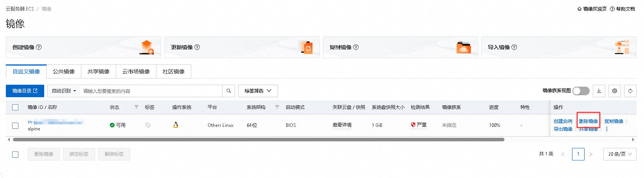Toggle the 镜像族系视图 switch

(x=581, y=91)
